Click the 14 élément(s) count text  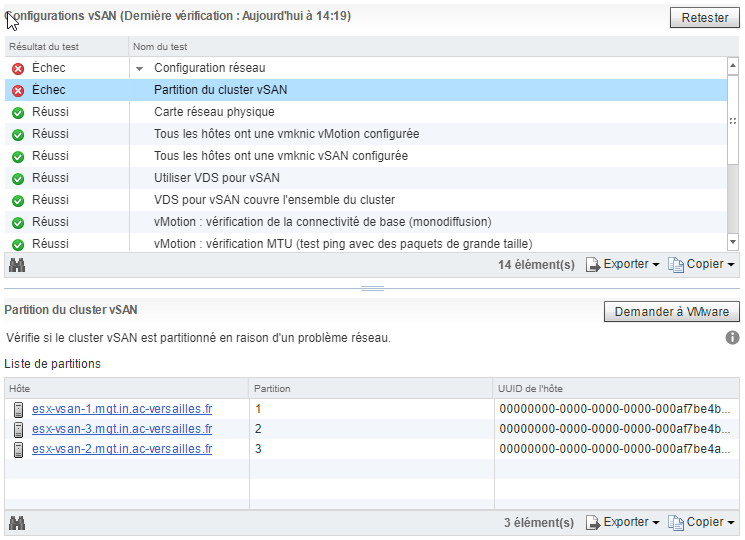536,265
